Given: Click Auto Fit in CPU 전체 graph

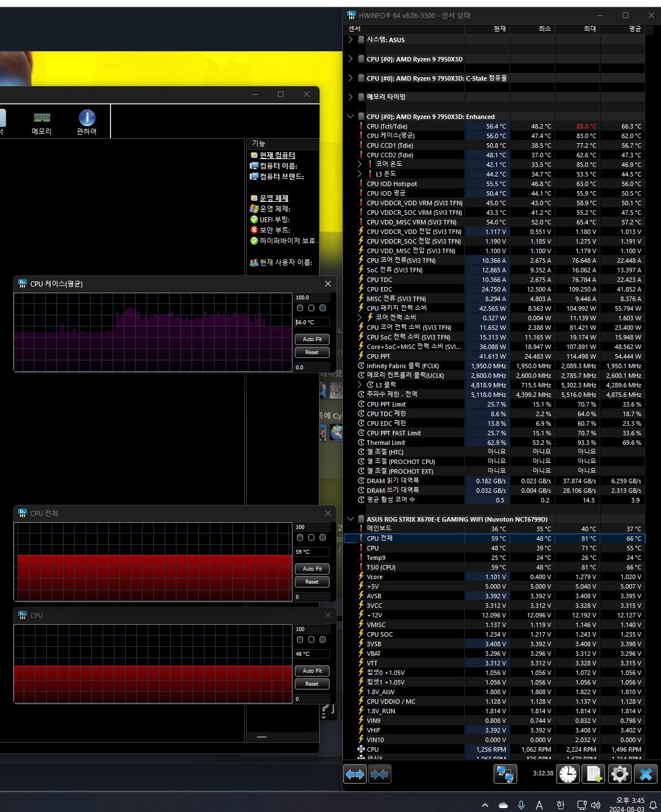Looking at the screenshot, I should [312, 569].
